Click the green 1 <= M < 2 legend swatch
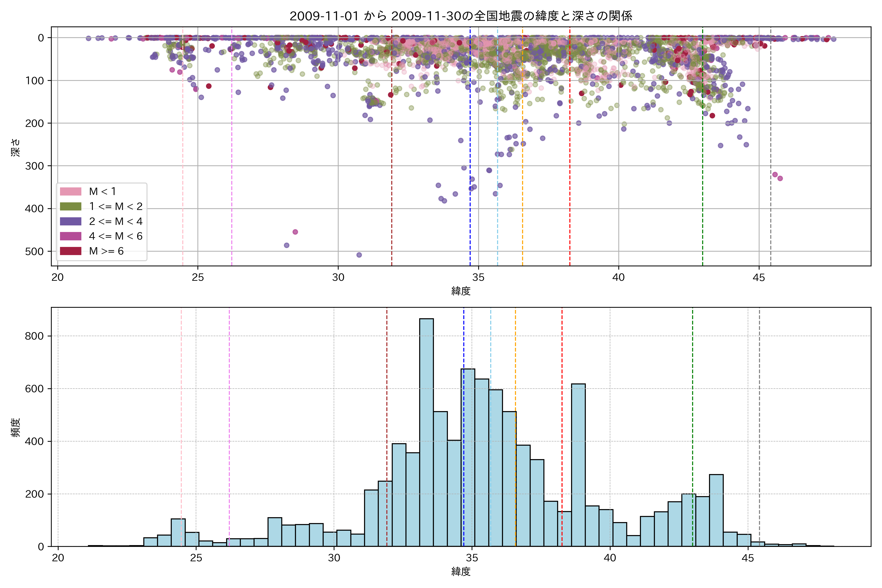 [71, 206]
